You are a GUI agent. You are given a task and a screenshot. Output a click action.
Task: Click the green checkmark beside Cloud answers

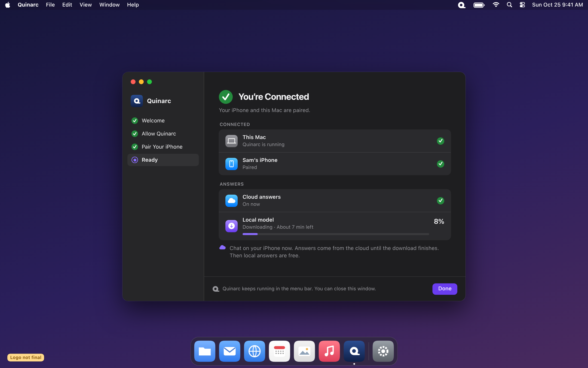pos(440,201)
